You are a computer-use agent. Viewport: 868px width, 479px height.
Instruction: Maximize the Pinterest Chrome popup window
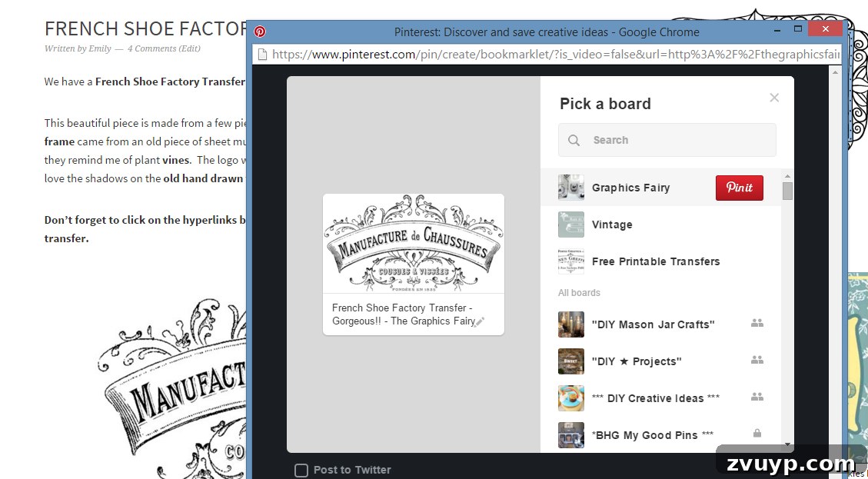[x=798, y=28]
